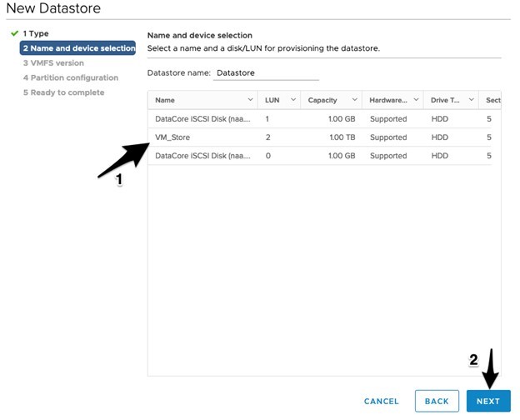The height and width of the screenshot is (420, 520).
Task: Select step 3 VMFS version
Action: [53, 63]
